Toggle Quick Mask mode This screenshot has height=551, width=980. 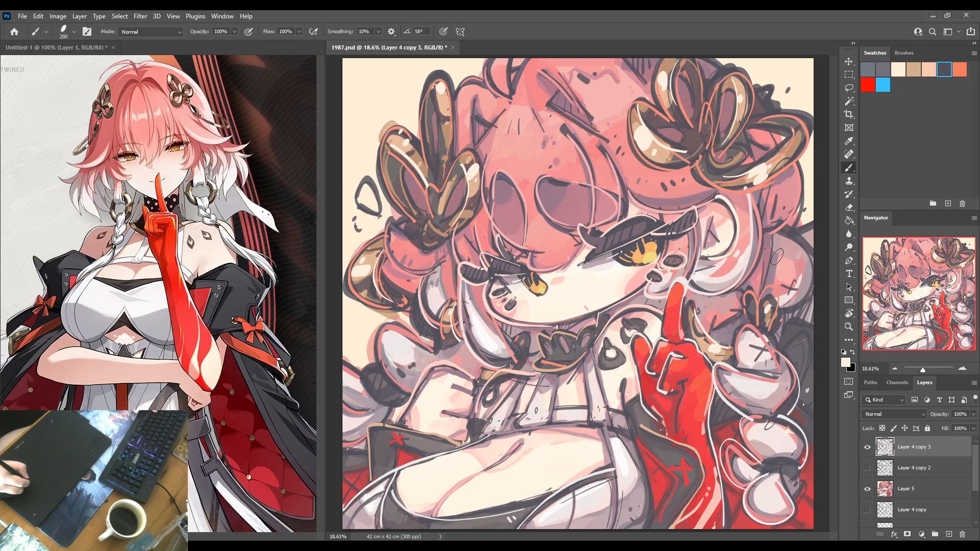(x=849, y=382)
